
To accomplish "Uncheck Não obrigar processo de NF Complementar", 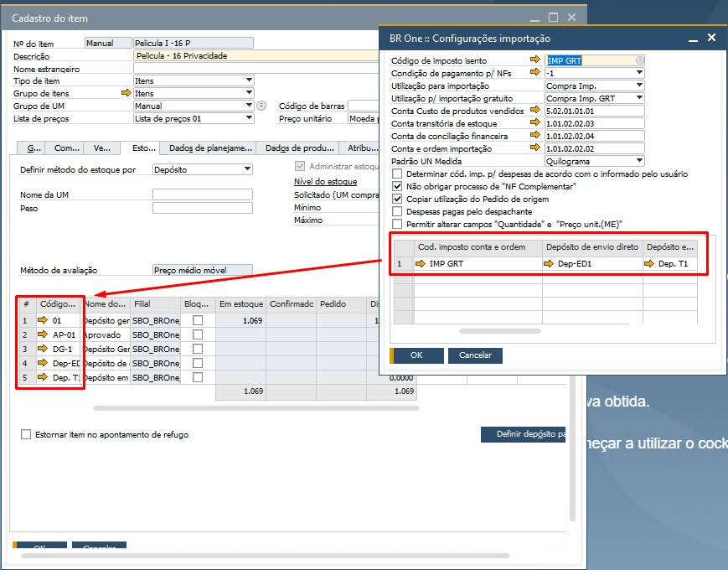I will point(397,186).
